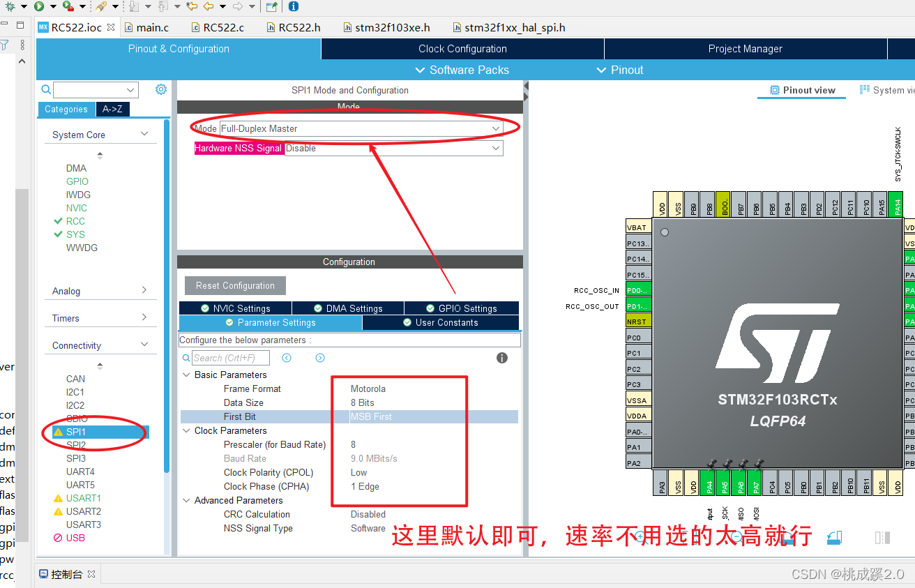Select GPIO under System Core
The height and width of the screenshot is (588, 915).
point(77,181)
